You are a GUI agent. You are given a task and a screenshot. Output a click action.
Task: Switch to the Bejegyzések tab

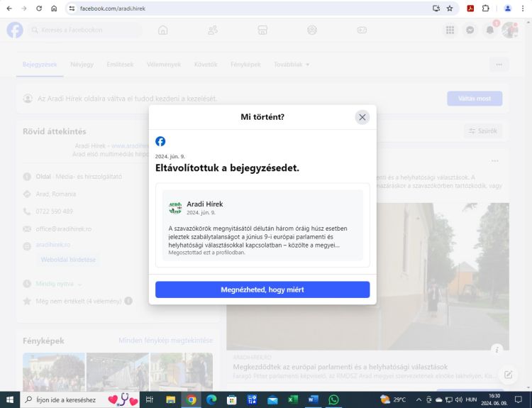click(x=40, y=65)
